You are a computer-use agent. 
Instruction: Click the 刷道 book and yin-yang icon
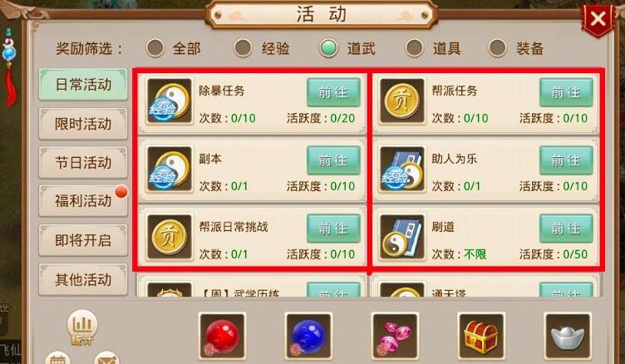tap(401, 237)
